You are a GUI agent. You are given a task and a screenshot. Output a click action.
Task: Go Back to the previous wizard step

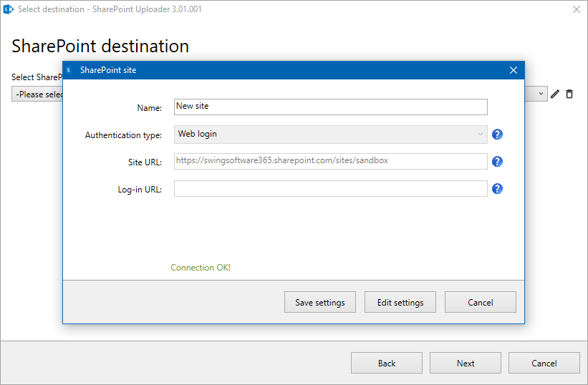[387, 363]
